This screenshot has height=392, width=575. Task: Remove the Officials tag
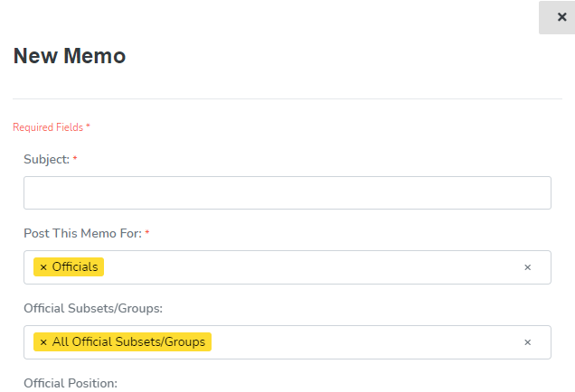tap(42, 267)
